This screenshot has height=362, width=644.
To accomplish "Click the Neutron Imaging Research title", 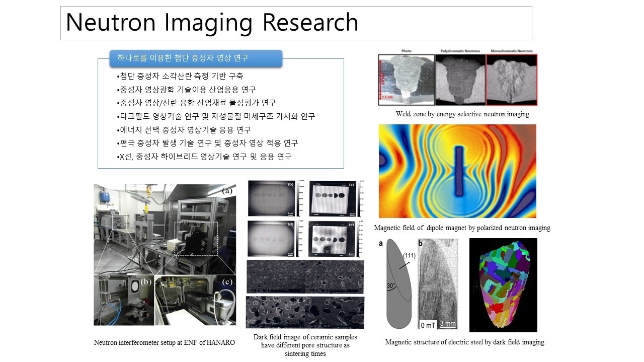I will 212,23.
